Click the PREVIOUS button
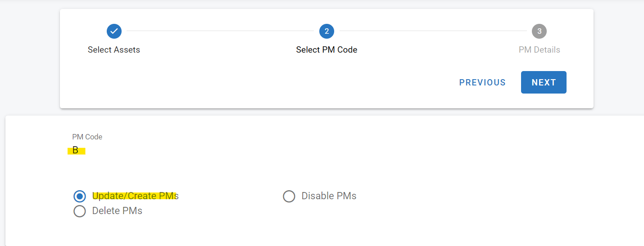The height and width of the screenshot is (246, 644). click(482, 82)
